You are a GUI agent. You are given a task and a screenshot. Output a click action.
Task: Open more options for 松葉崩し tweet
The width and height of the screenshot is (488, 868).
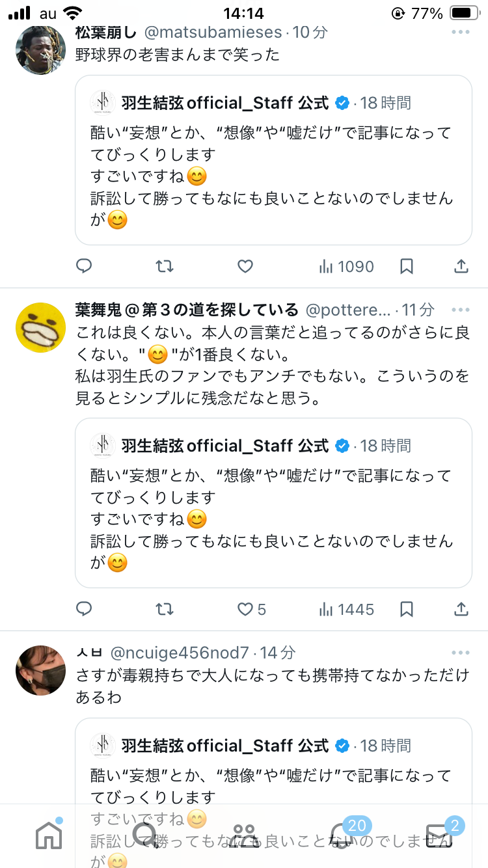tap(460, 32)
